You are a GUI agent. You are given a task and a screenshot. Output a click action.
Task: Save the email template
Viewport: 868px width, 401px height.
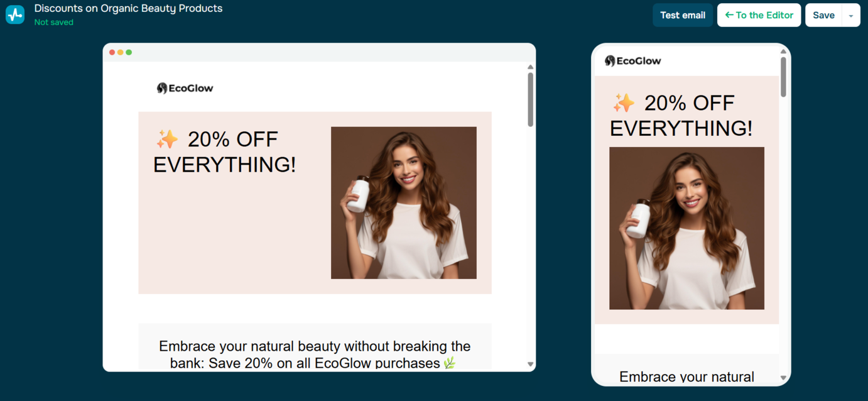pyautogui.click(x=823, y=15)
